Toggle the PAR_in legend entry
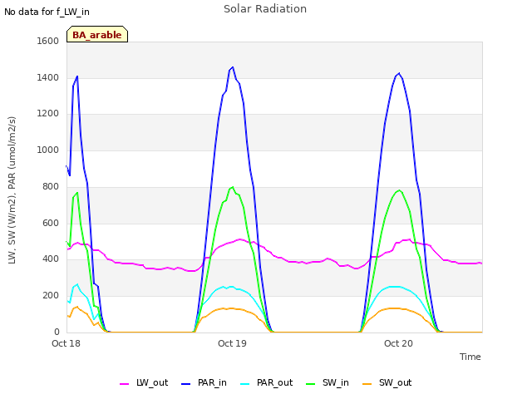Image resolution: width=532 pixels, height=399 pixels. click(204, 383)
